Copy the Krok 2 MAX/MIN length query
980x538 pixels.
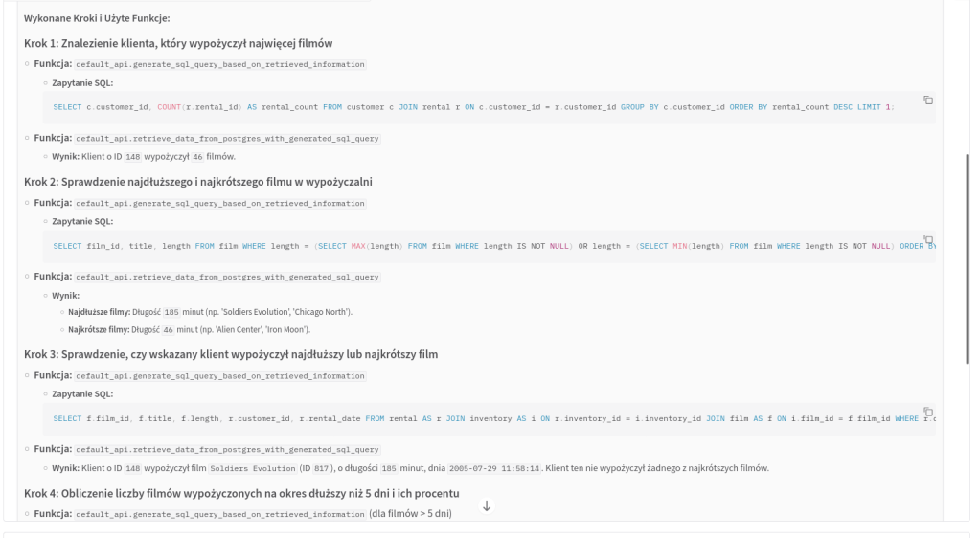click(927, 238)
